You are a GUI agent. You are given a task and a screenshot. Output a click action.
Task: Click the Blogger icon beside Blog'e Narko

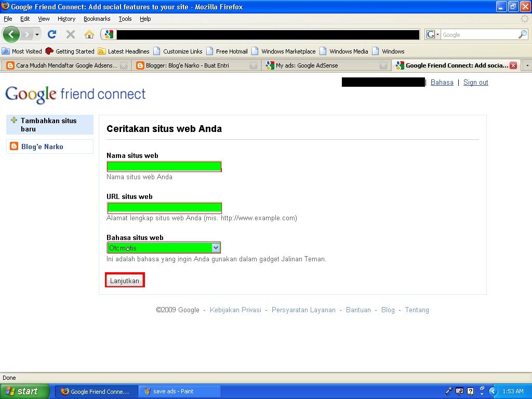[x=14, y=146]
